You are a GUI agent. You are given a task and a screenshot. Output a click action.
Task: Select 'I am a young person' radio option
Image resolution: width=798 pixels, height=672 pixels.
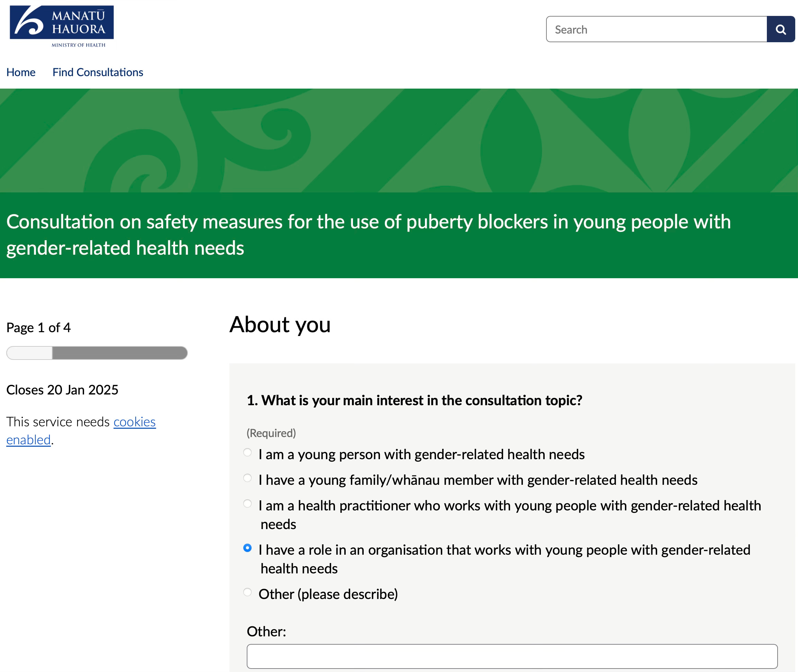pyautogui.click(x=247, y=452)
